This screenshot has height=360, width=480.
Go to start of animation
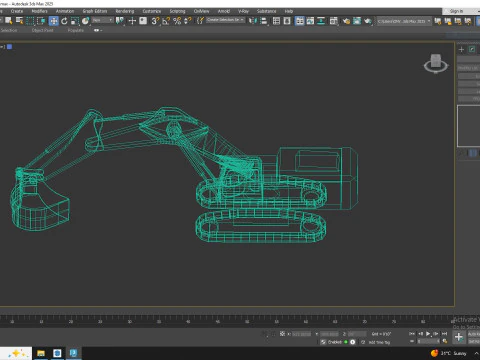[412, 334]
